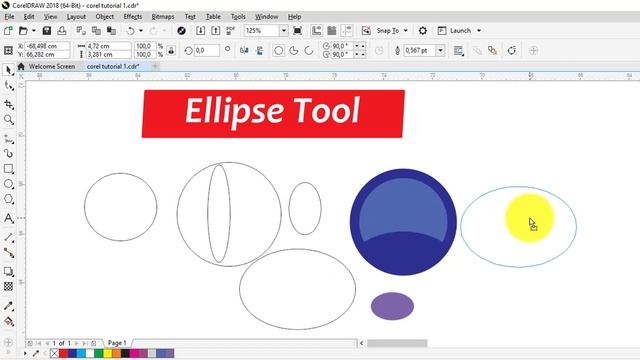Undo the last action
This screenshot has width=640, height=360.
[x=130, y=31]
